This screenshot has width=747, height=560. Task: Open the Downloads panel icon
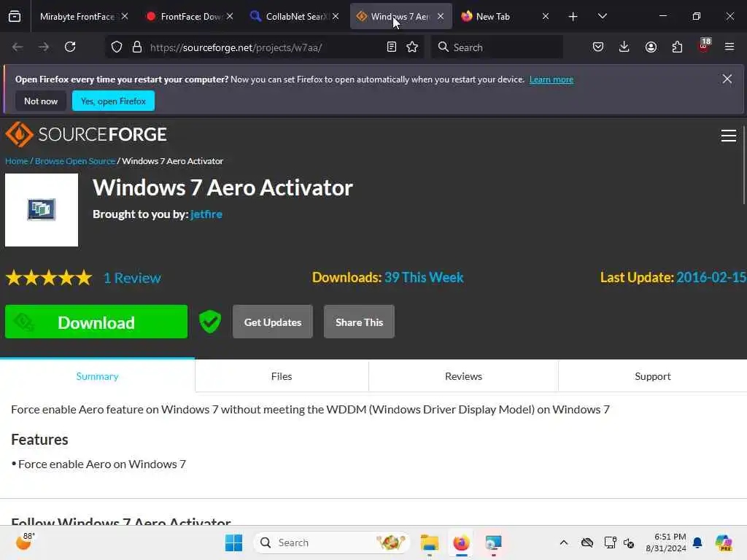pos(624,47)
